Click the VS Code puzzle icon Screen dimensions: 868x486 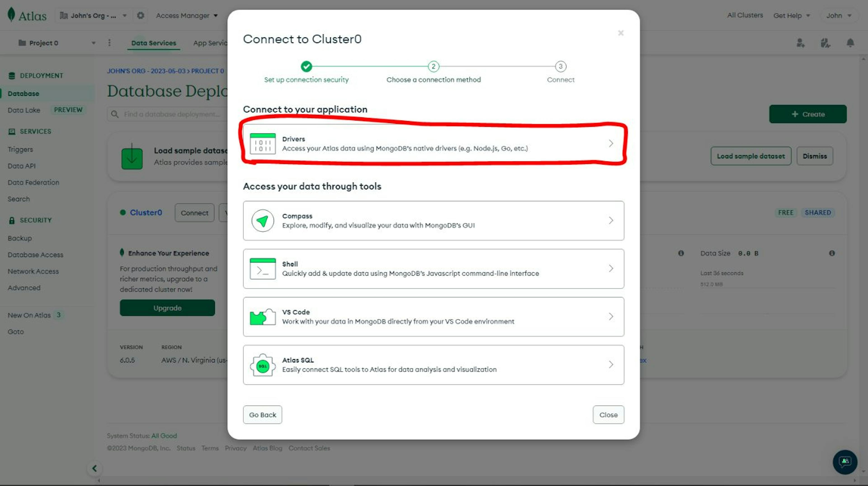[263, 317]
